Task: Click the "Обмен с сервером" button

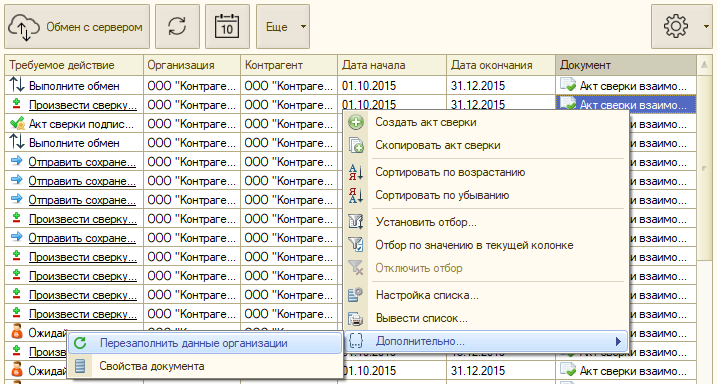Action: pyautogui.click(x=77, y=27)
